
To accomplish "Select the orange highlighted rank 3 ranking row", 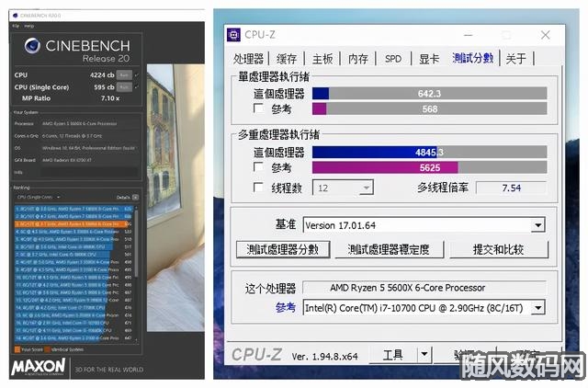I will [x=73, y=224].
